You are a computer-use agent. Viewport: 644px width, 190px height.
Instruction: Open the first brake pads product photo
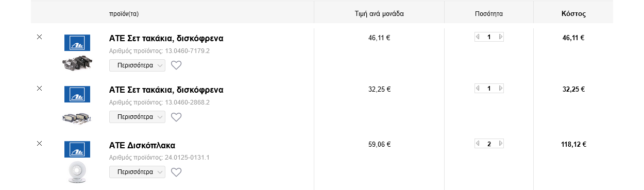pos(77,64)
